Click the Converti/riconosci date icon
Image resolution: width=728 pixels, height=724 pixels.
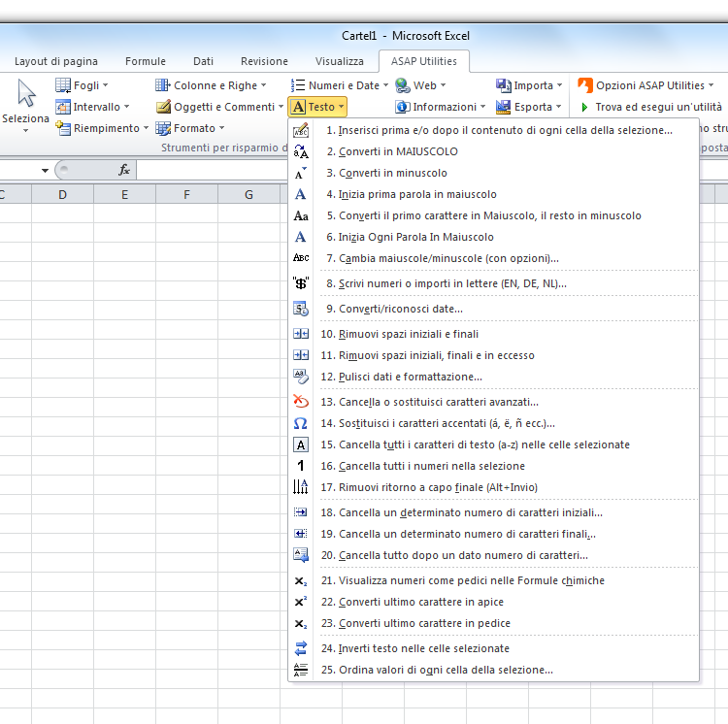pyautogui.click(x=301, y=309)
